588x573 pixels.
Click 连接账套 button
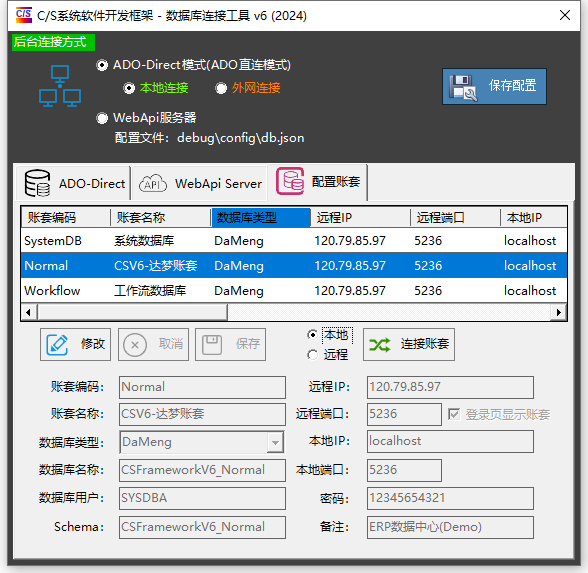click(x=409, y=345)
